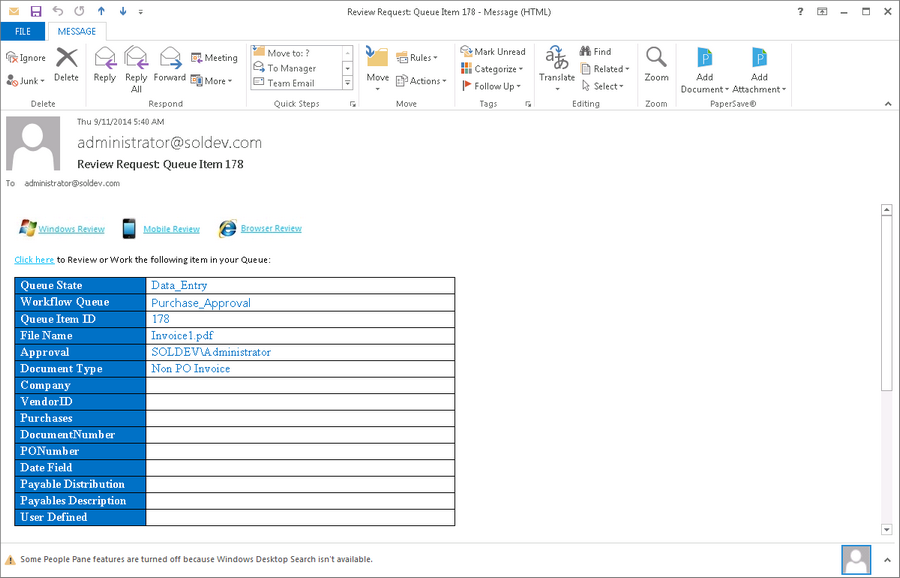
Task: Click the Data_Entry queue state value
Action: coord(179,285)
